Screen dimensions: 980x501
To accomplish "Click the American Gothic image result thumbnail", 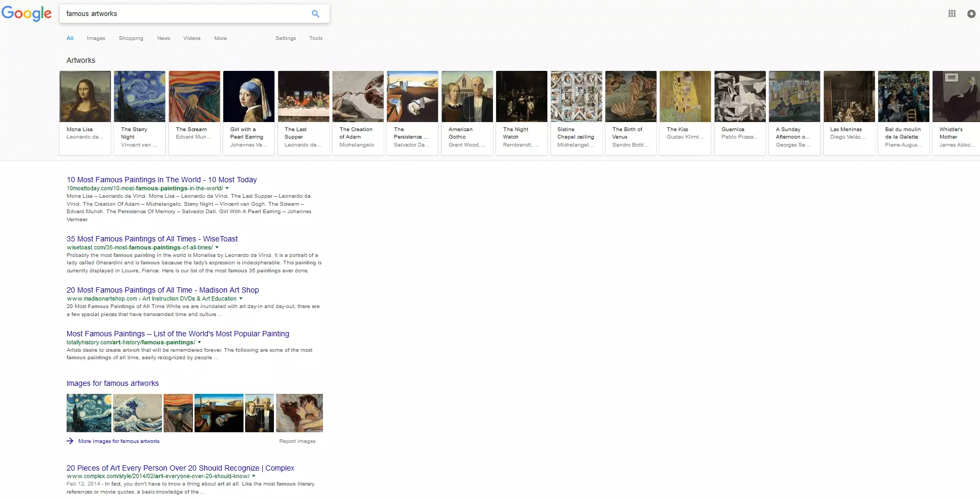I will 260,413.
